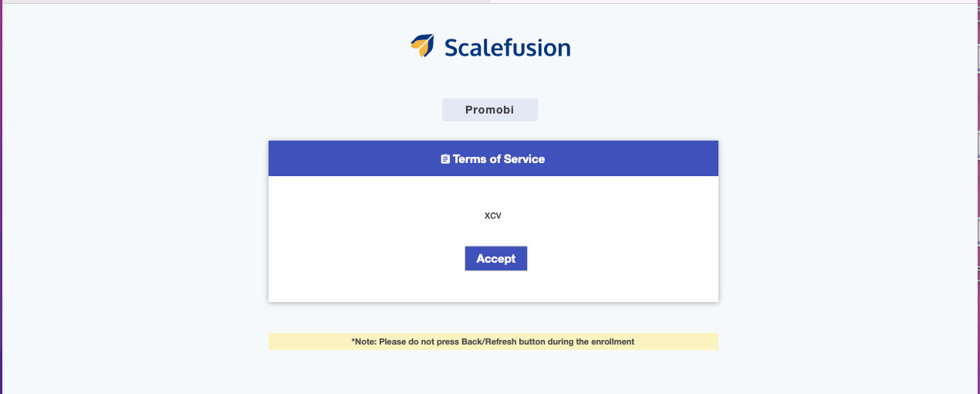
Task: Click the word Service in the header
Action: click(x=523, y=159)
